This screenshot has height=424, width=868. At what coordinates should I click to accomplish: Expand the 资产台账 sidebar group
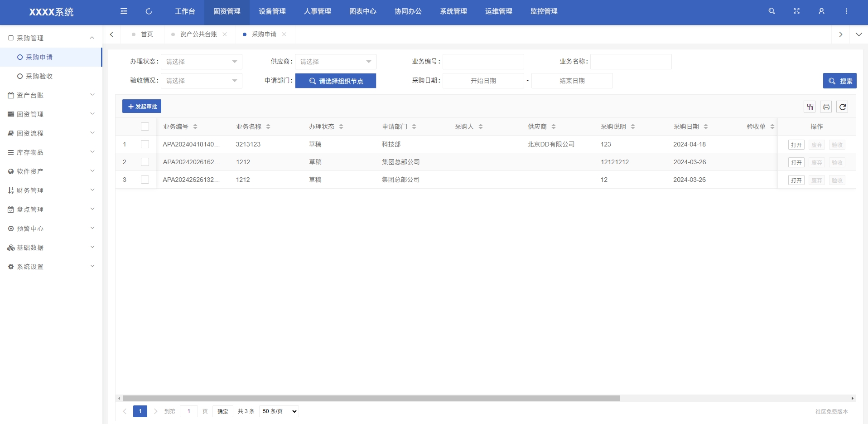point(51,95)
